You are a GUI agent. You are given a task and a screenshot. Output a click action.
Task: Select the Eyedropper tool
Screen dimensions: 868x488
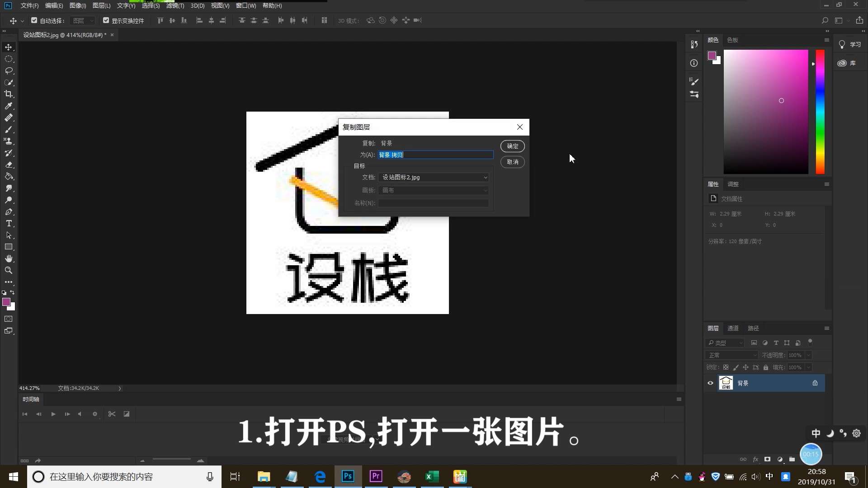[x=9, y=106]
